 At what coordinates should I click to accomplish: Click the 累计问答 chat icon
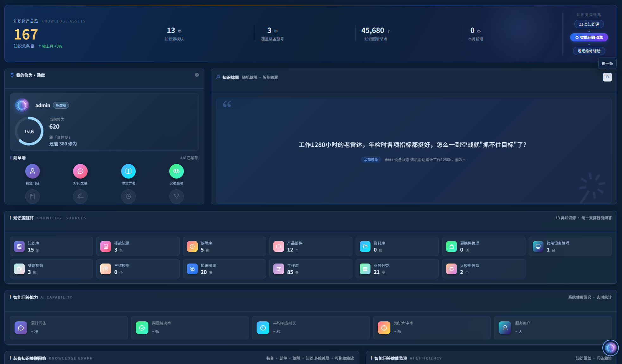click(21, 328)
